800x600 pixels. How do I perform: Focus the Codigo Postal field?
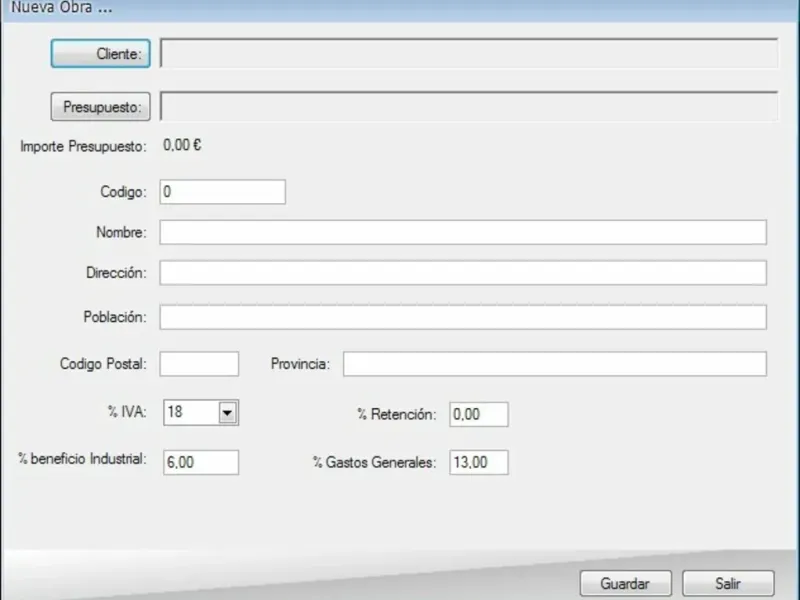point(199,364)
